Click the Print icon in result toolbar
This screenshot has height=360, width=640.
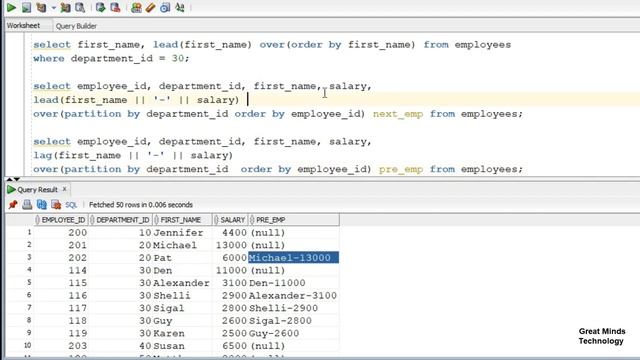(27, 204)
